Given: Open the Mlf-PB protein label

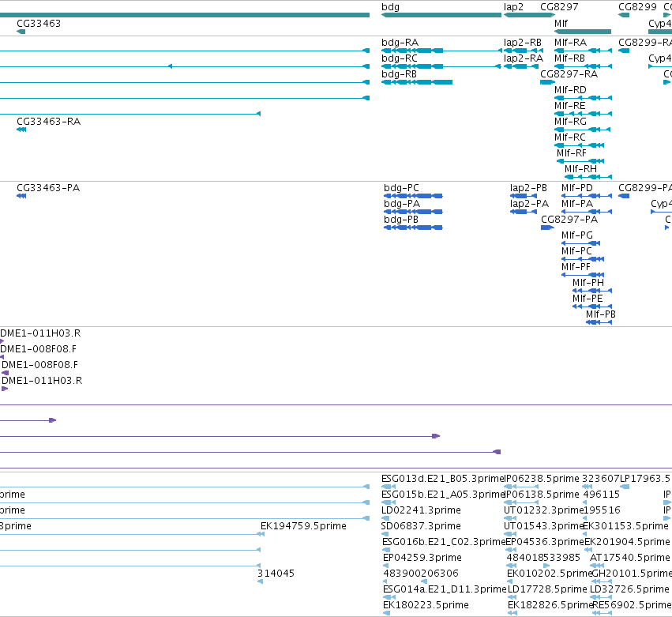Looking at the screenshot, I should [x=601, y=314].
